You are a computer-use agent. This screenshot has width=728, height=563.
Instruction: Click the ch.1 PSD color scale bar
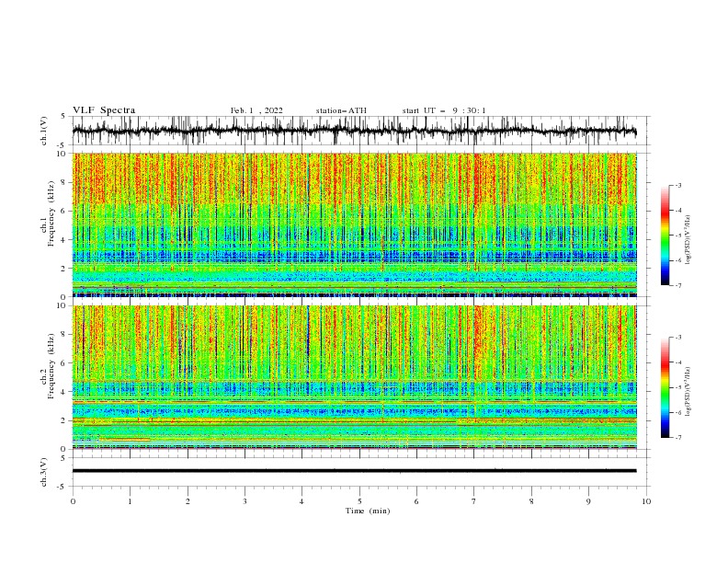[665, 236]
